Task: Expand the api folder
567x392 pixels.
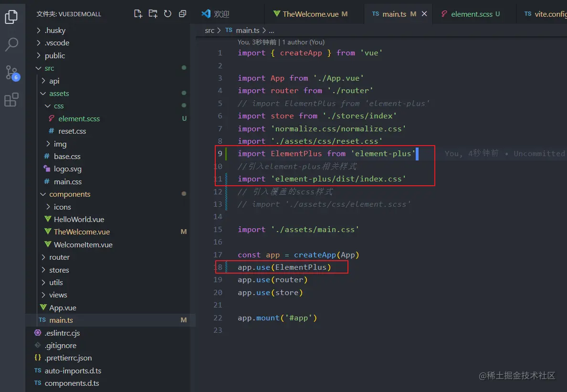Action: point(43,81)
